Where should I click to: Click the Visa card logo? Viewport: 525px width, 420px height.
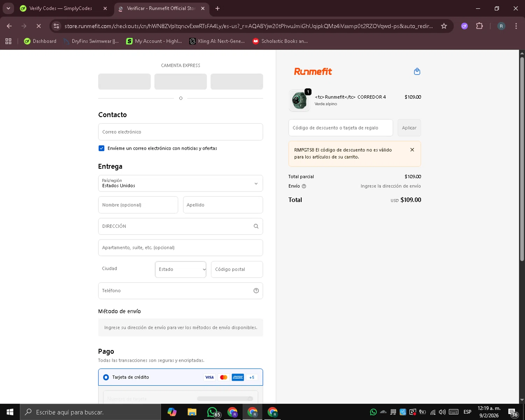click(x=209, y=377)
